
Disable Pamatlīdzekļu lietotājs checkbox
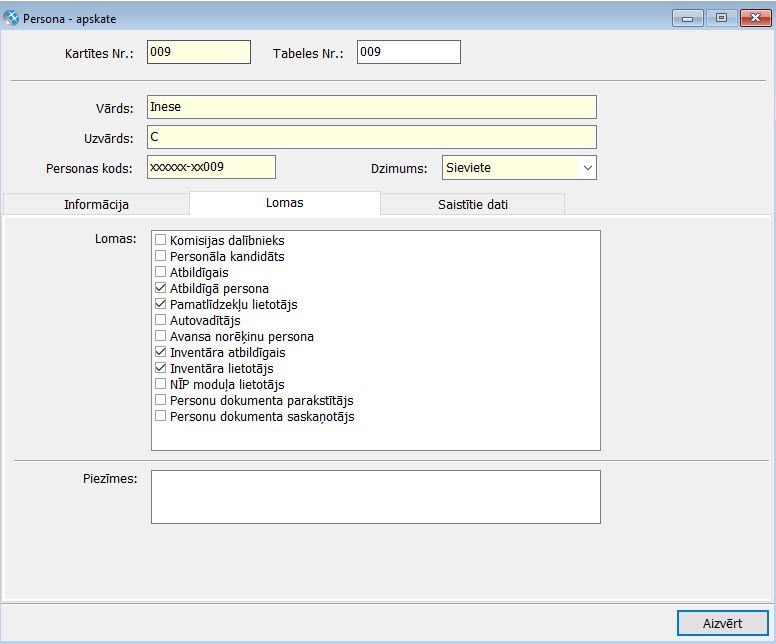(161, 304)
